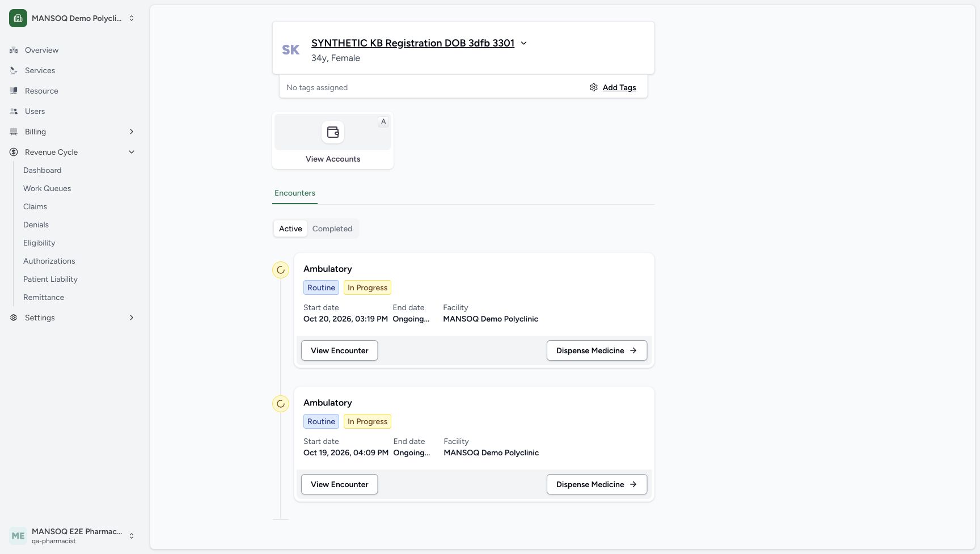This screenshot has height=554, width=980.
Task: View Encounter for the Oct 19 visit
Action: tap(339, 484)
